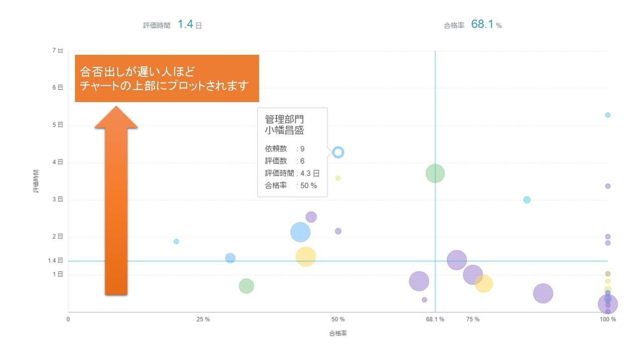Click the 管理部門 小幡昌盛 tooltip
Screen dimensions: 644x362
click(292, 152)
